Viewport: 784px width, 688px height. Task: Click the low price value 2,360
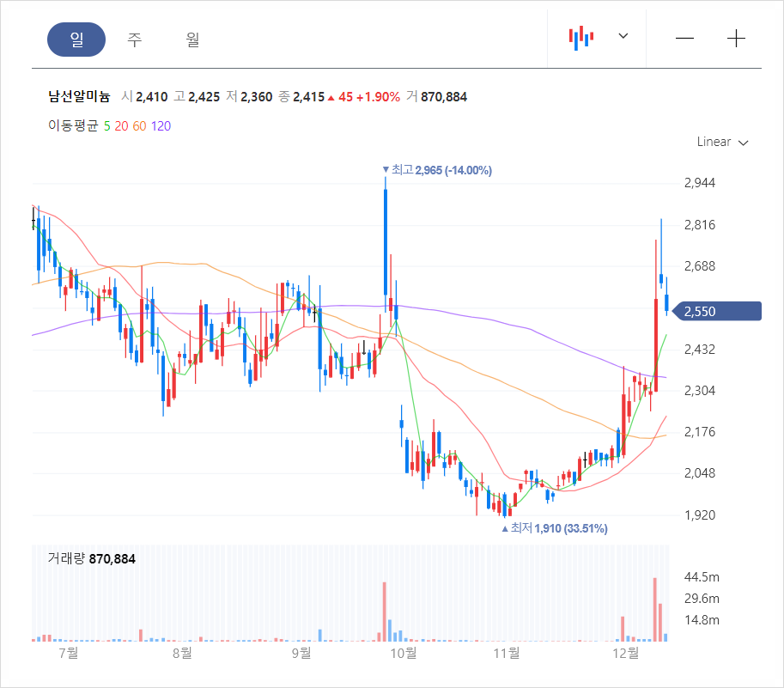(257, 97)
